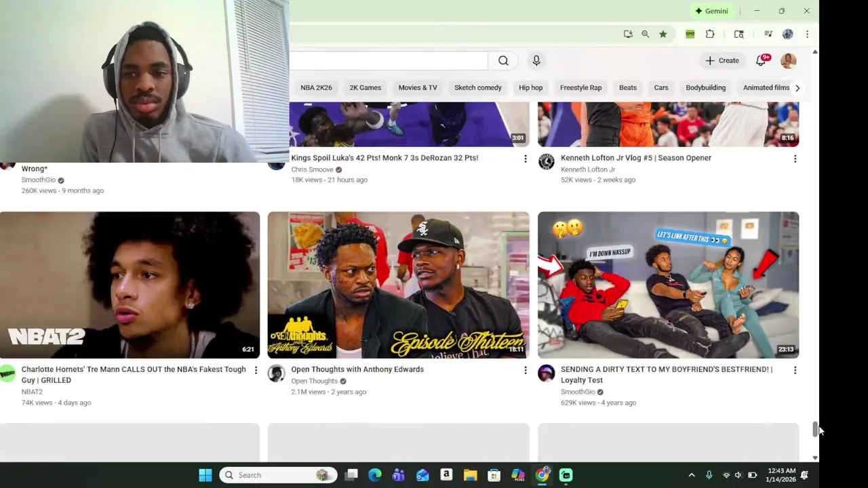Click the tab search icon in Chrome toolbar
Viewport: 868px width, 488px height.
point(739,34)
